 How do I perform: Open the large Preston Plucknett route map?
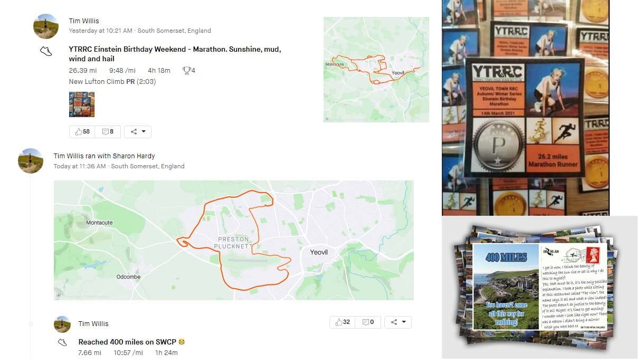click(234, 241)
